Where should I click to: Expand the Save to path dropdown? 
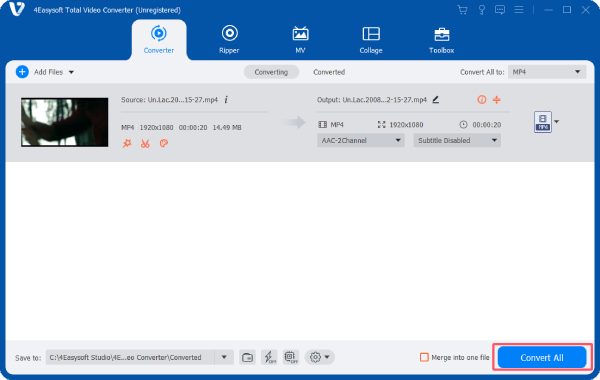[x=224, y=357]
